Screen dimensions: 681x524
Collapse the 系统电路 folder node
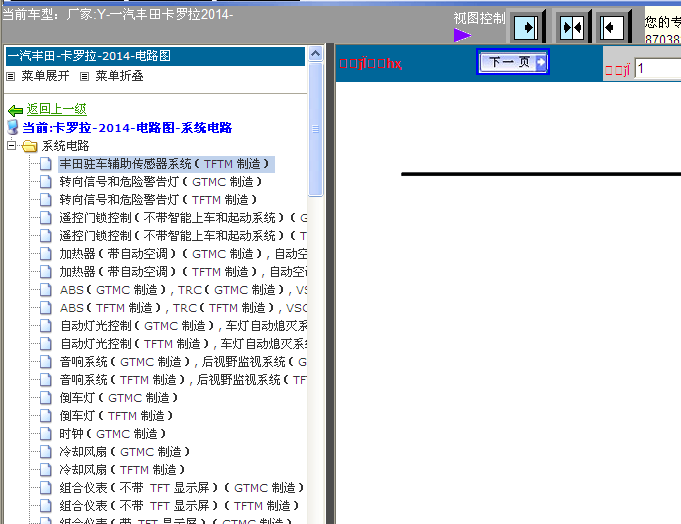(12, 145)
